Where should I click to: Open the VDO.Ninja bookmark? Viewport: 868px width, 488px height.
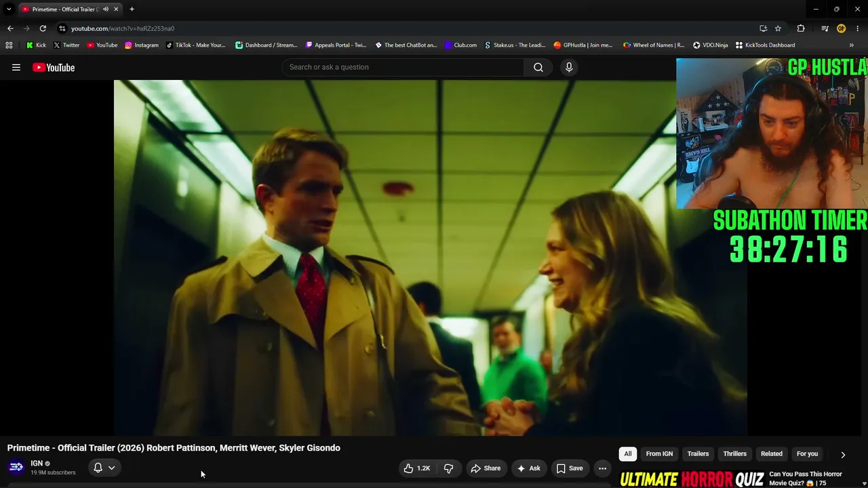pyautogui.click(x=711, y=45)
